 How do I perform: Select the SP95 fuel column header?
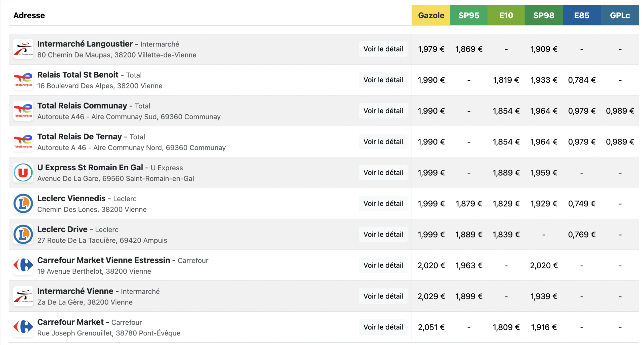468,15
